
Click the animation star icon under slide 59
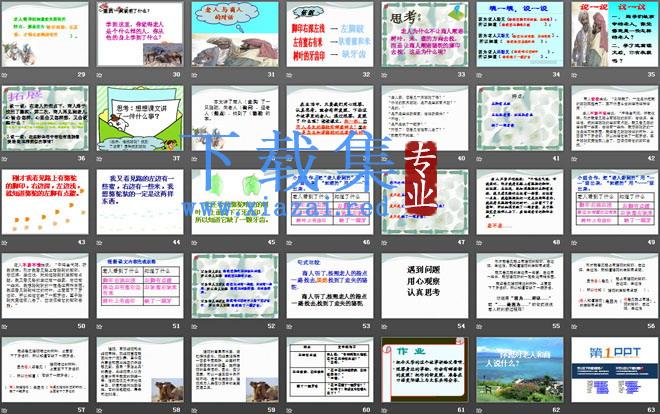[194, 410]
